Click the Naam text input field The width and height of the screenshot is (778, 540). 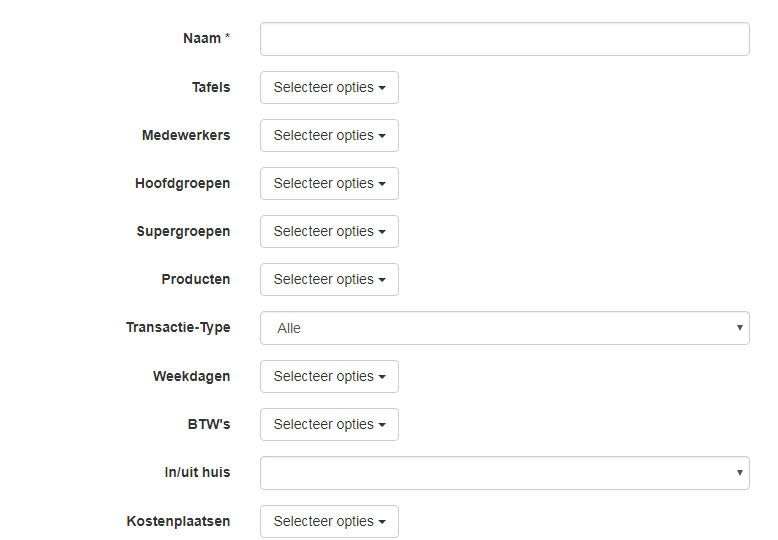coord(504,39)
